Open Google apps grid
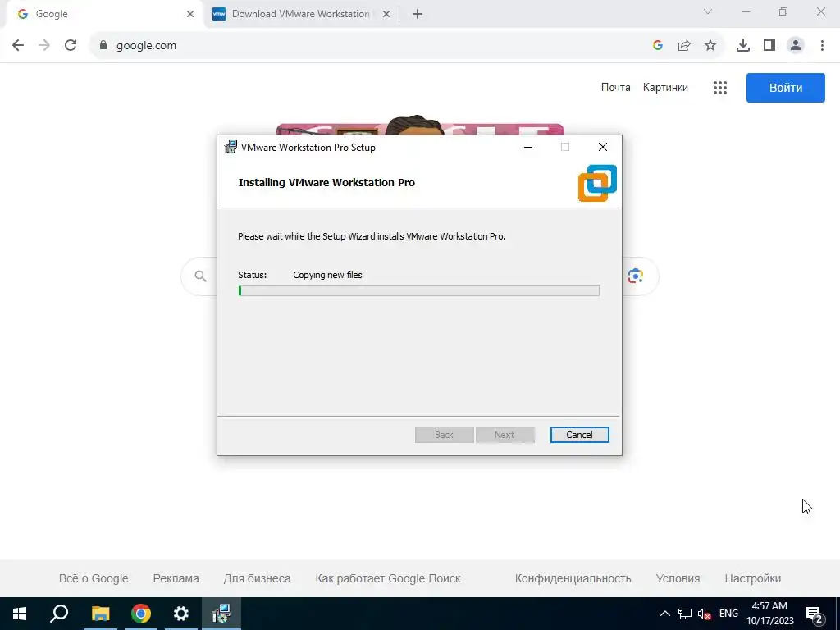 pyautogui.click(x=720, y=88)
